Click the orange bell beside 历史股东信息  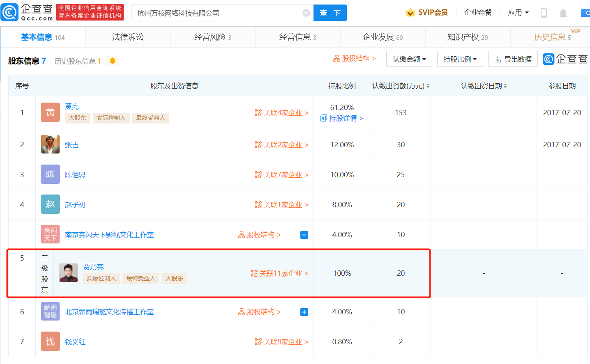tap(112, 61)
